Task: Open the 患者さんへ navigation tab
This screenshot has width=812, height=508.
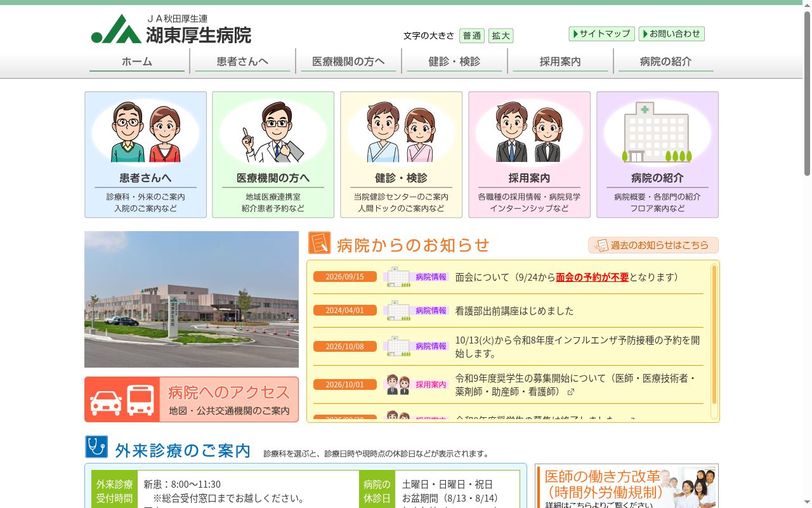Action: [242, 62]
